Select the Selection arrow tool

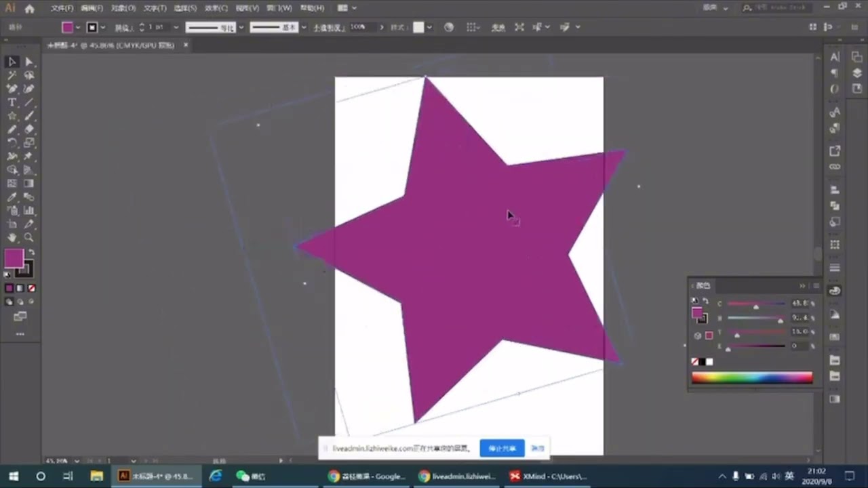tap(12, 62)
